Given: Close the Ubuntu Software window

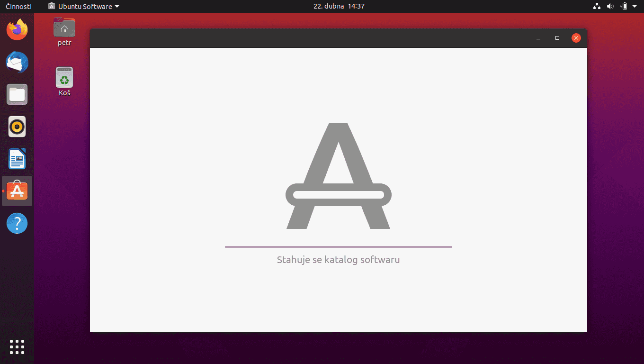Looking at the screenshot, I should pos(576,38).
